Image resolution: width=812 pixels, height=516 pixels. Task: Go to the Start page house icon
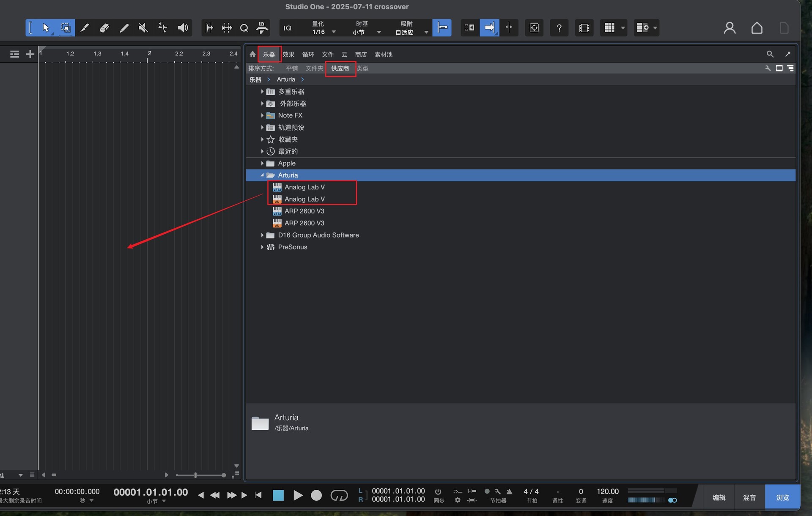(x=757, y=28)
